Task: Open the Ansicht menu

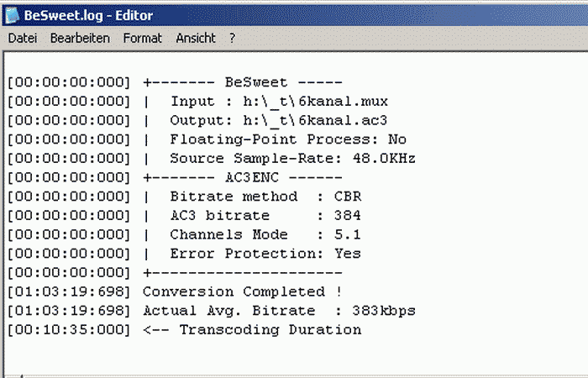Action: [196, 39]
